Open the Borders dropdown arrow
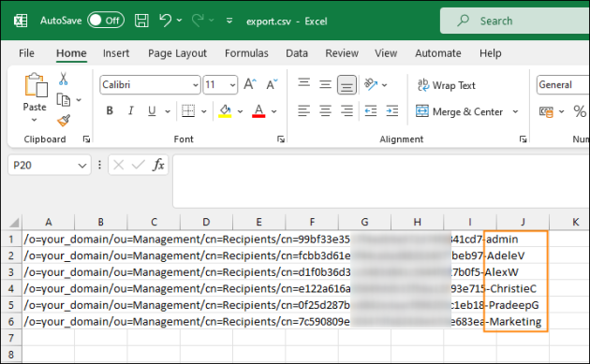 [x=204, y=111]
